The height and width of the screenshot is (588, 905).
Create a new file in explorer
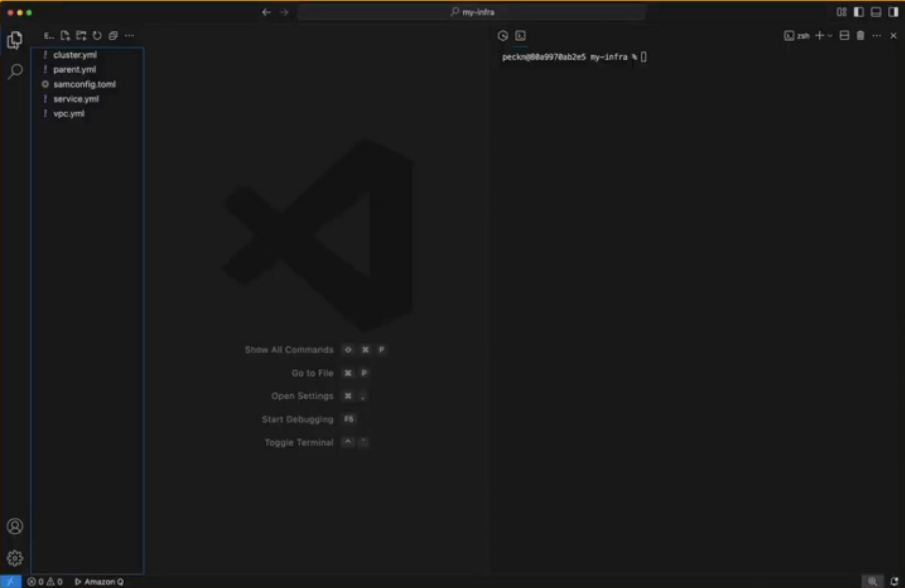pyautogui.click(x=65, y=36)
